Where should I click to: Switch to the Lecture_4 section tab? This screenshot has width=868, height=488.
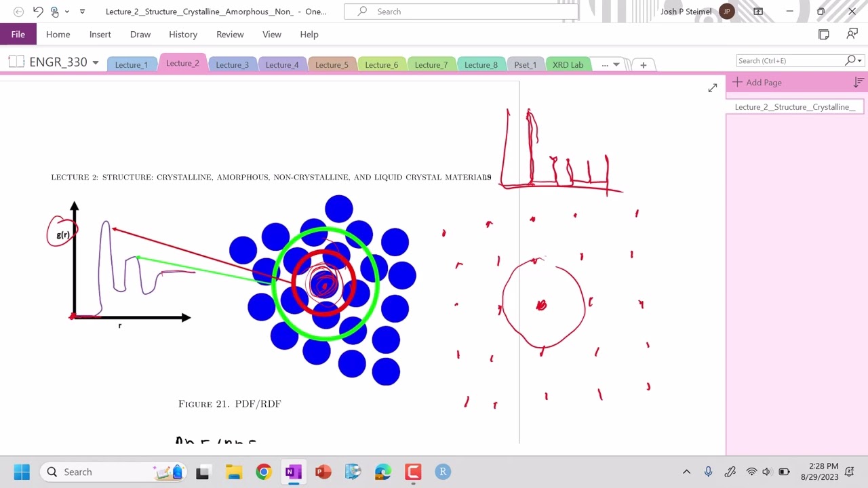(x=282, y=65)
